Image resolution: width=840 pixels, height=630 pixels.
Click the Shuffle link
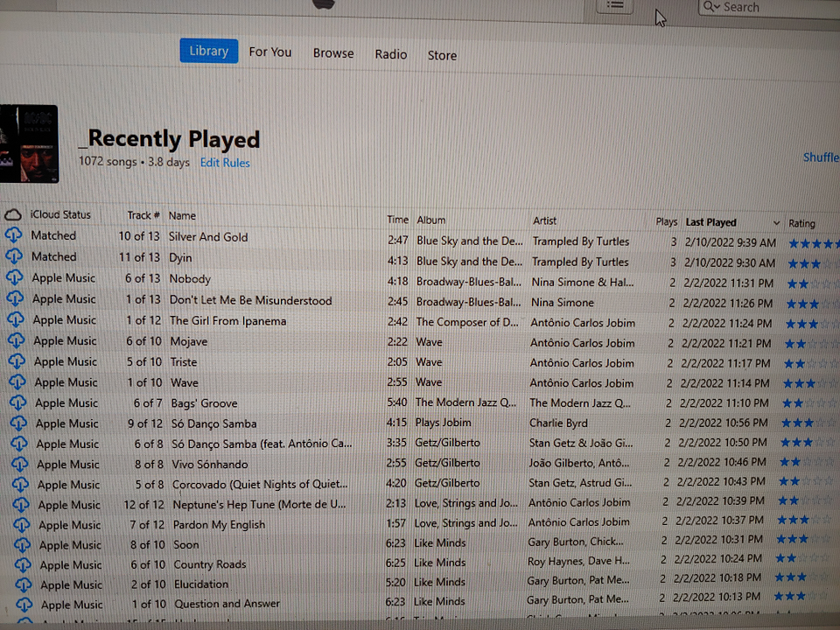click(x=821, y=157)
